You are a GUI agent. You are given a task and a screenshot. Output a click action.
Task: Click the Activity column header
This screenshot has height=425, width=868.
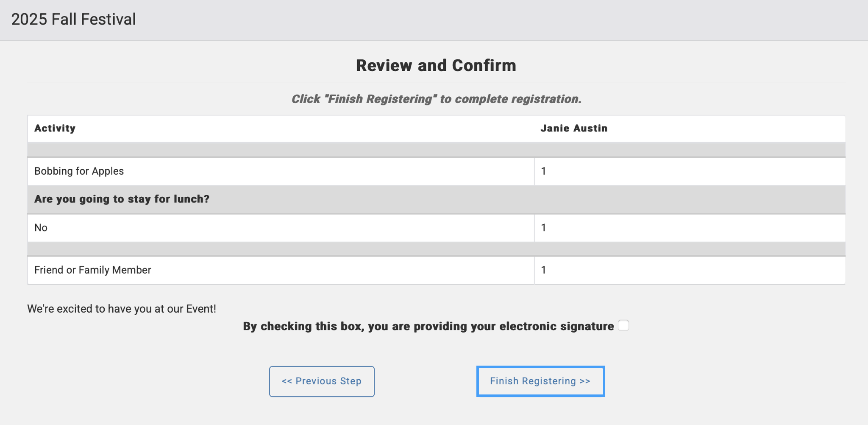click(55, 128)
